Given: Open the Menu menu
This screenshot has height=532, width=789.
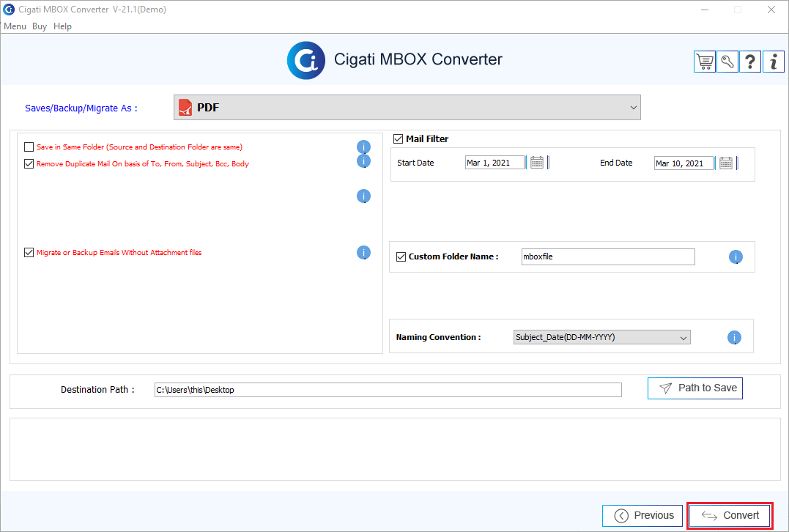Looking at the screenshot, I should 15,26.
